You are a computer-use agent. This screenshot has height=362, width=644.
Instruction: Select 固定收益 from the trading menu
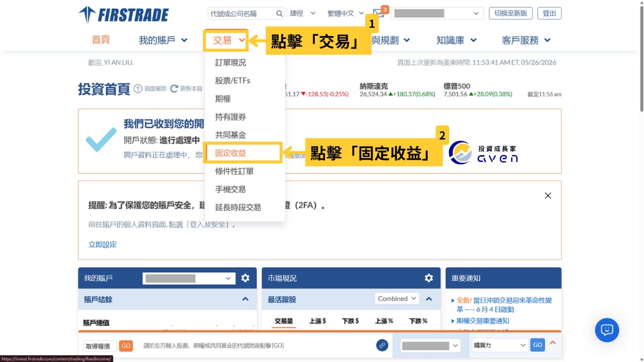click(230, 153)
